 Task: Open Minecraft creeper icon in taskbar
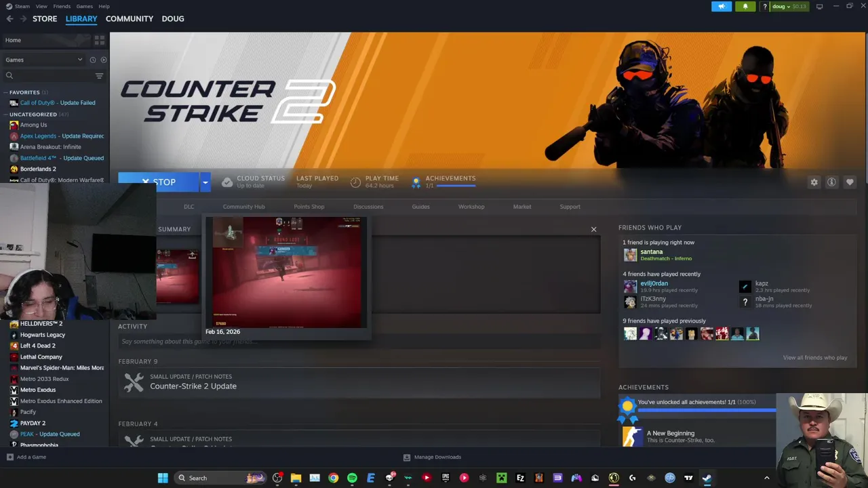coord(501,478)
